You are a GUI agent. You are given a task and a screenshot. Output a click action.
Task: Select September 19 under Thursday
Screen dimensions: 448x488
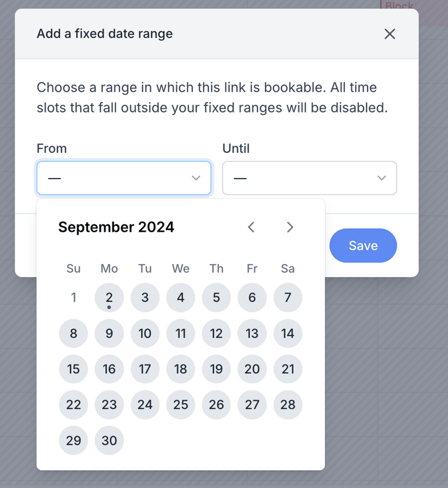(216, 369)
